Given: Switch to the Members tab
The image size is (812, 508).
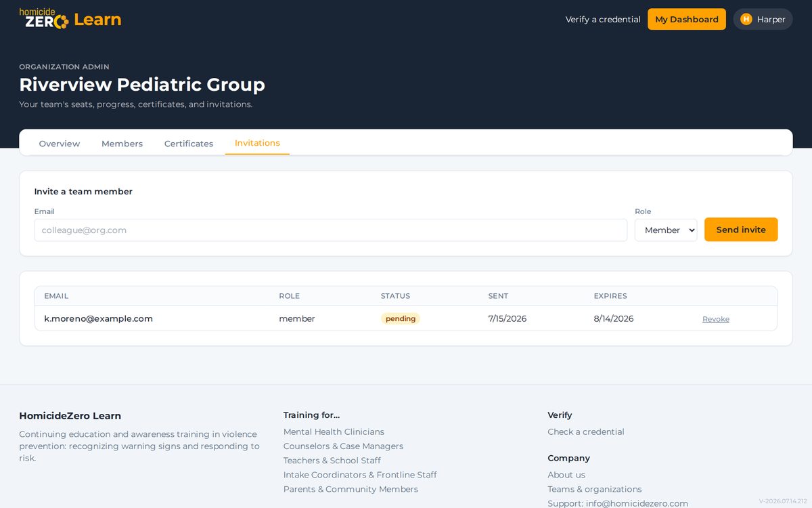Looking at the screenshot, I should [x=122, y=144].
